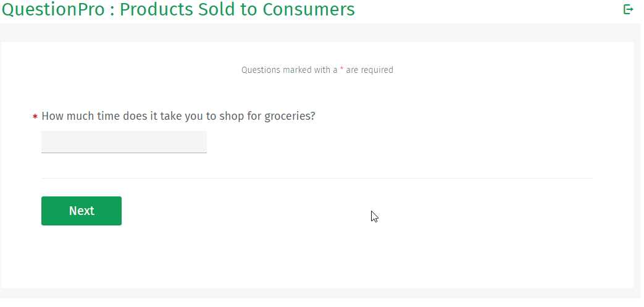Click the underline of the answer text box
644x307 pixels.
tap(123, 153)
